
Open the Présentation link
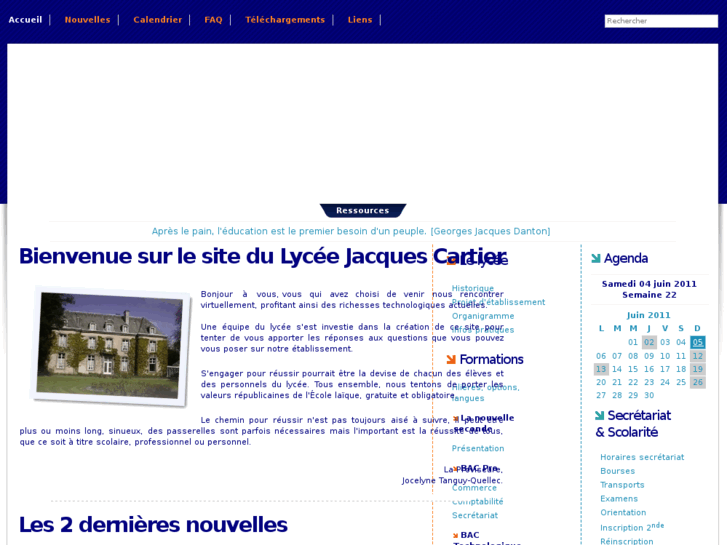[478, 449]
